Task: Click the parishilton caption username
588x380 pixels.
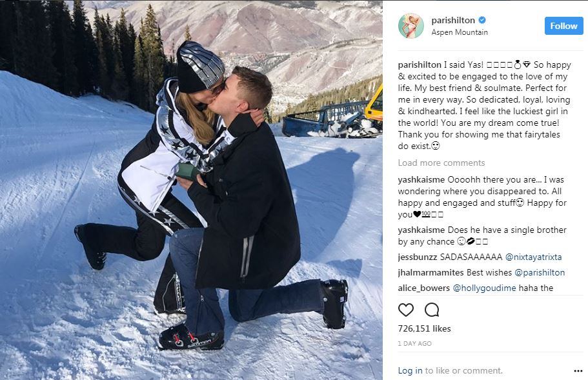Action: click(x=420, y=65)
